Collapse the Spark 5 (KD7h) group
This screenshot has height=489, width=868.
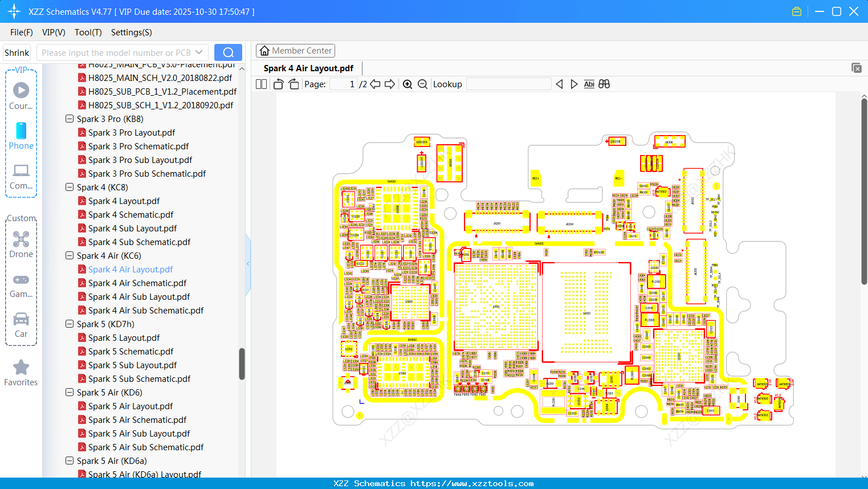point(69,324)
